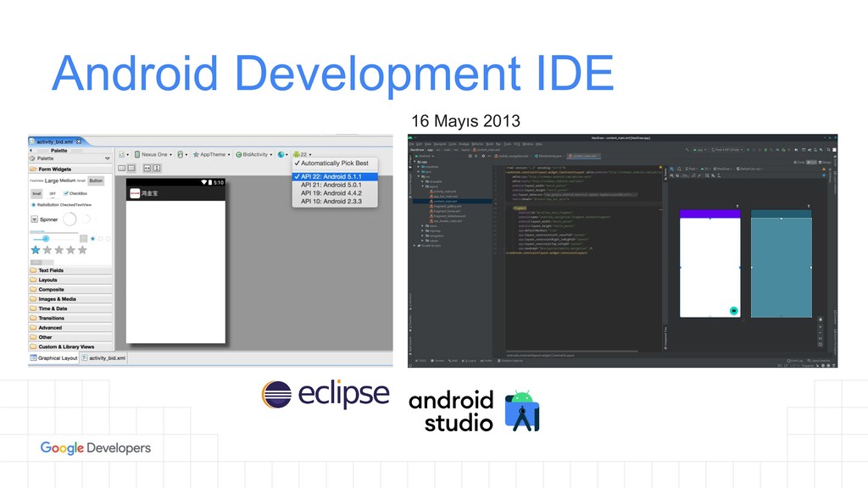Screen dimensions: 868x488
Task: Click the zoom-out minus icon in design canvas
Action: click(x=821, y=333)
